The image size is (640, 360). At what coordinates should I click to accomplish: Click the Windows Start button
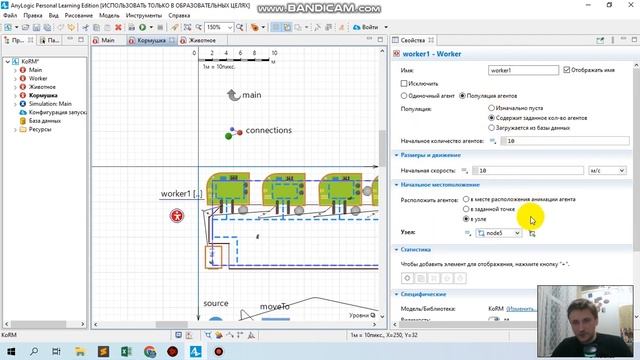pyautogui.click(x=11, y=351)
